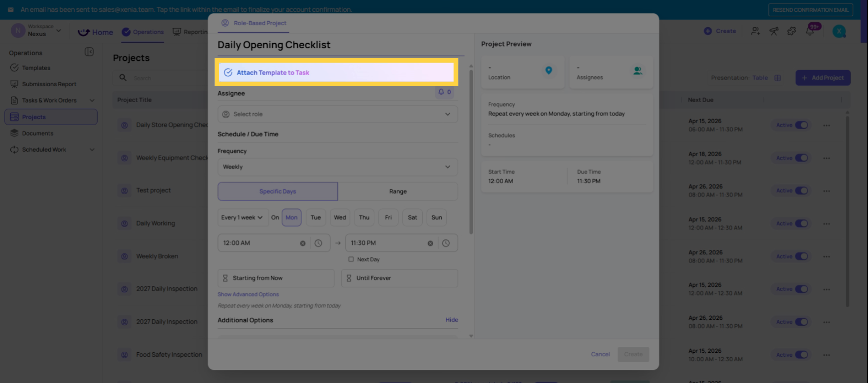This screenshot has height=383, width=868.
Task: Select the Range tab
Action: pos(398,191)
